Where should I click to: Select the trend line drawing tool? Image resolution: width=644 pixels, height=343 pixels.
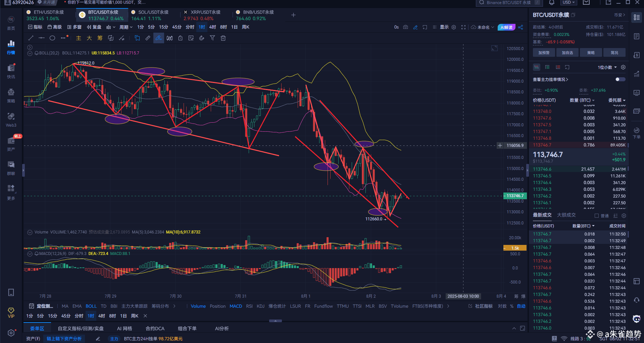click(x=31, y=38)
